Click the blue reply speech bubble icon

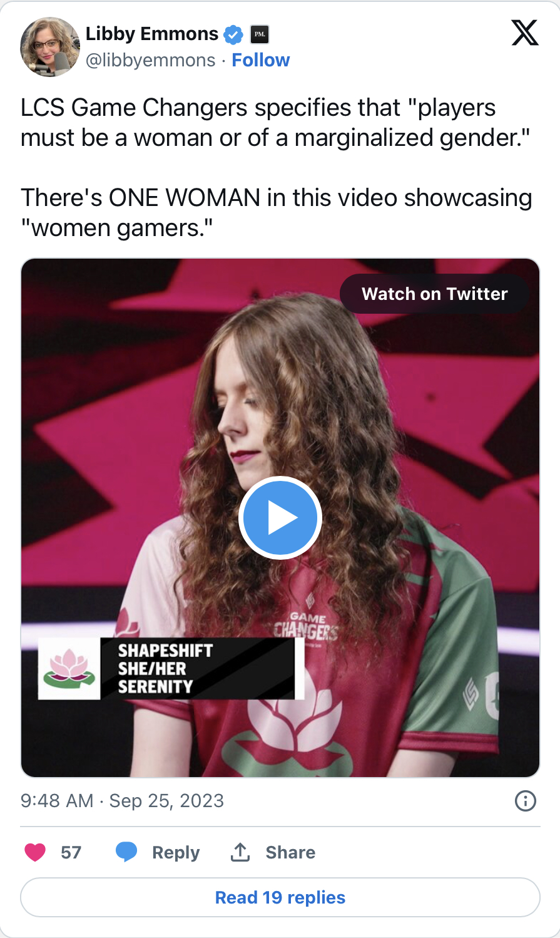click(126, 852)
